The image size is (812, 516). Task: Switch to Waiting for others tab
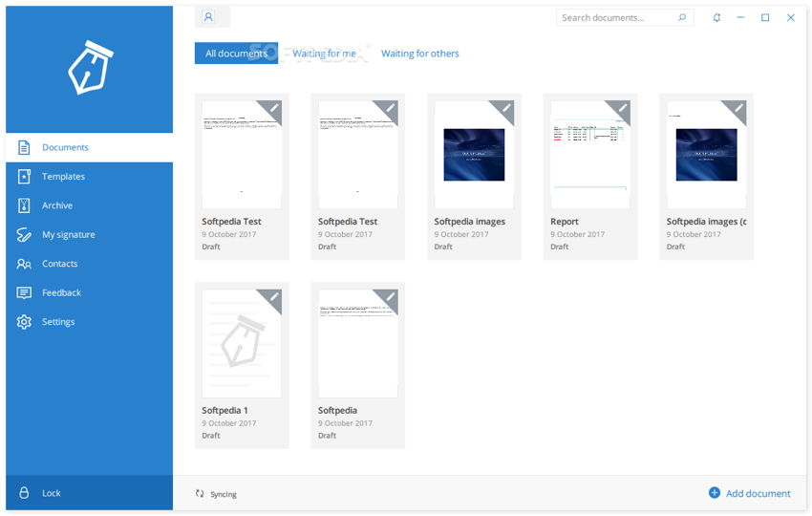pyautogui.click(x=420, y=54)
